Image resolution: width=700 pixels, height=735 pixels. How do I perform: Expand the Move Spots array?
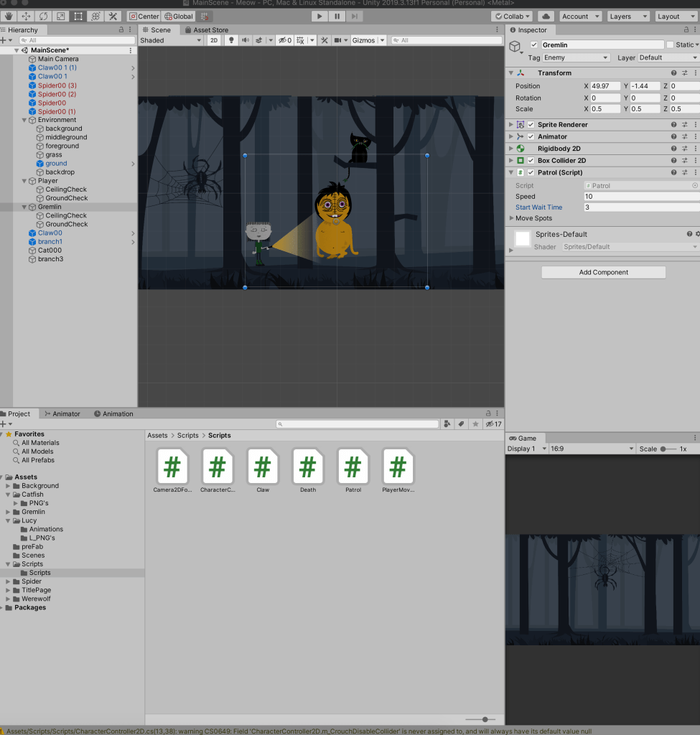pos(511,218)
